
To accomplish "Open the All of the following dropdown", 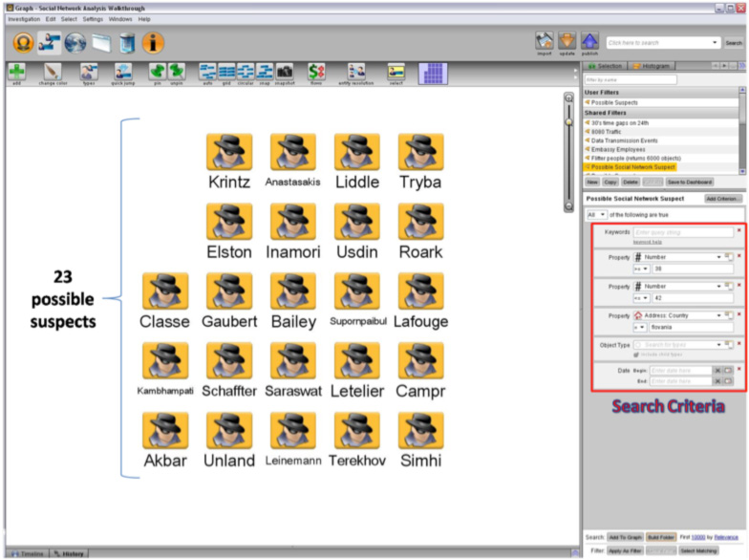I will click(596, 214).
